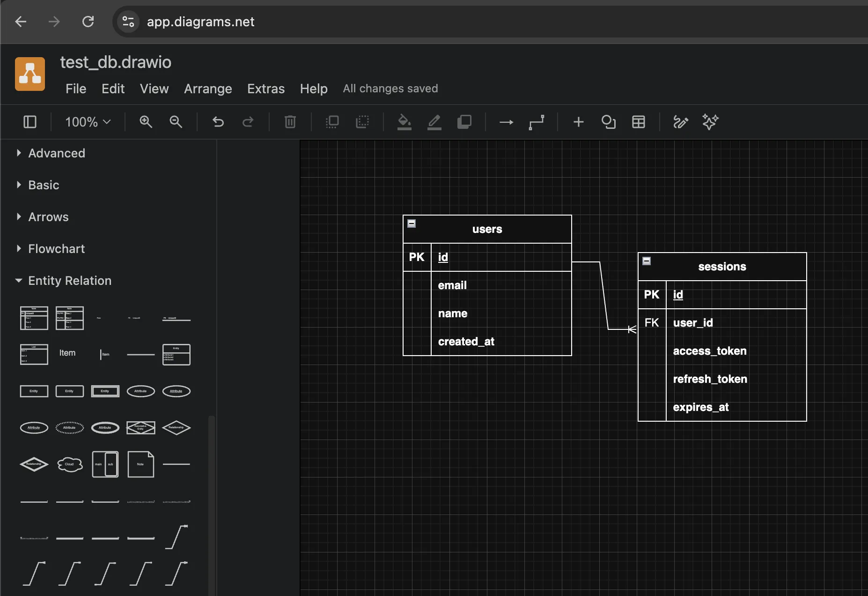Click the browser back arrow
Image resolution: width=868 pixels, height=596 pixels.
pyautogui.click(x=21, y=22)
